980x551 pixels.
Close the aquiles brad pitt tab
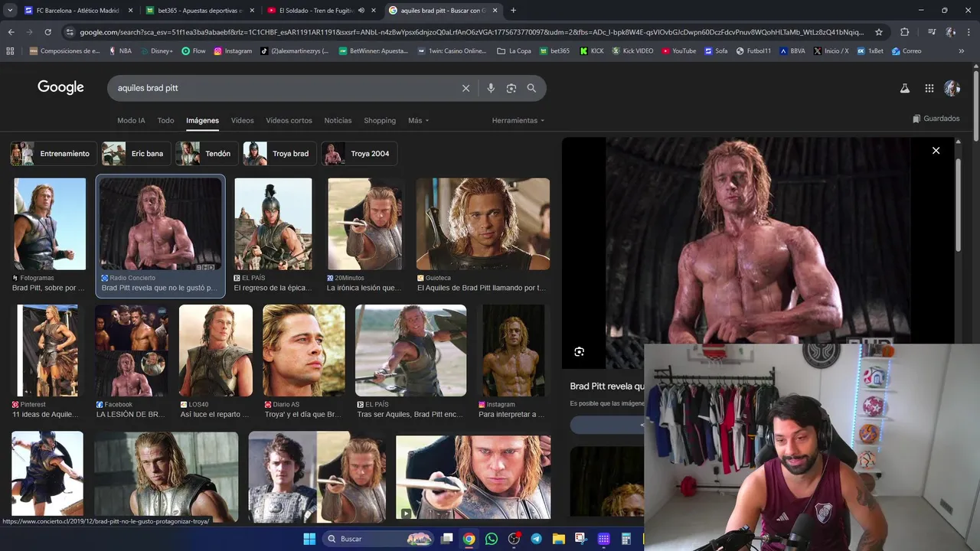(x=495, y=11)
